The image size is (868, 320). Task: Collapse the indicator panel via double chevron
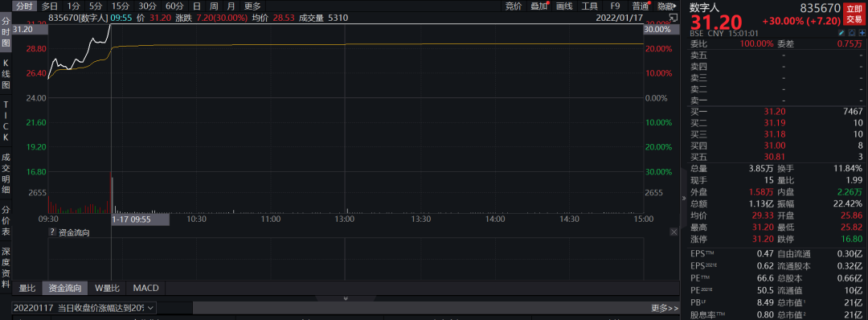point(346,298)
